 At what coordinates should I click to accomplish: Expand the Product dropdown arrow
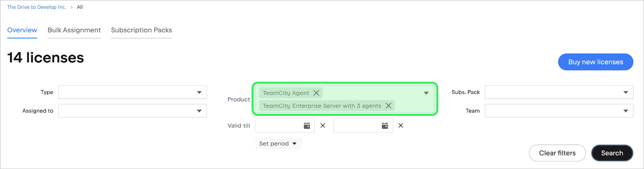point(426,93)
